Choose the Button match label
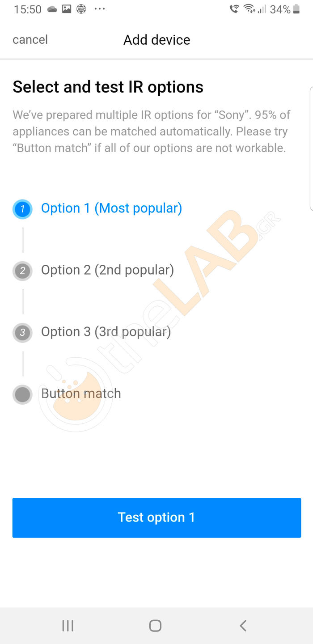Image resolution: width=313 pixels, height=644 pixels. tap(81, 394)
